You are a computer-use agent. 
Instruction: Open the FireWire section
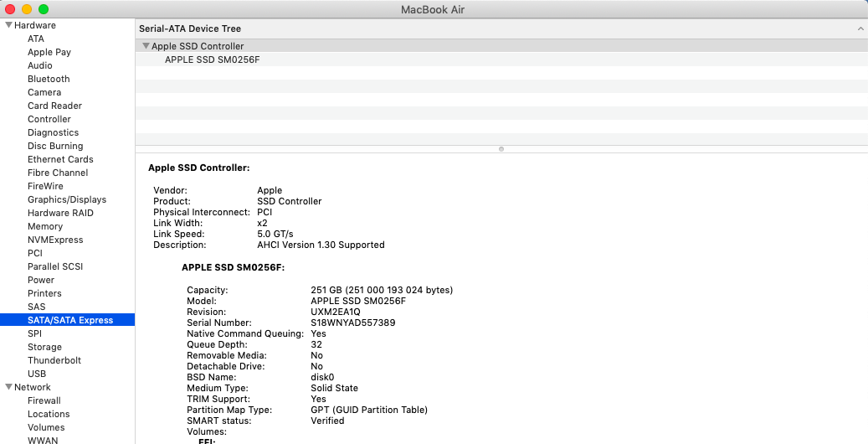point(45,186)
